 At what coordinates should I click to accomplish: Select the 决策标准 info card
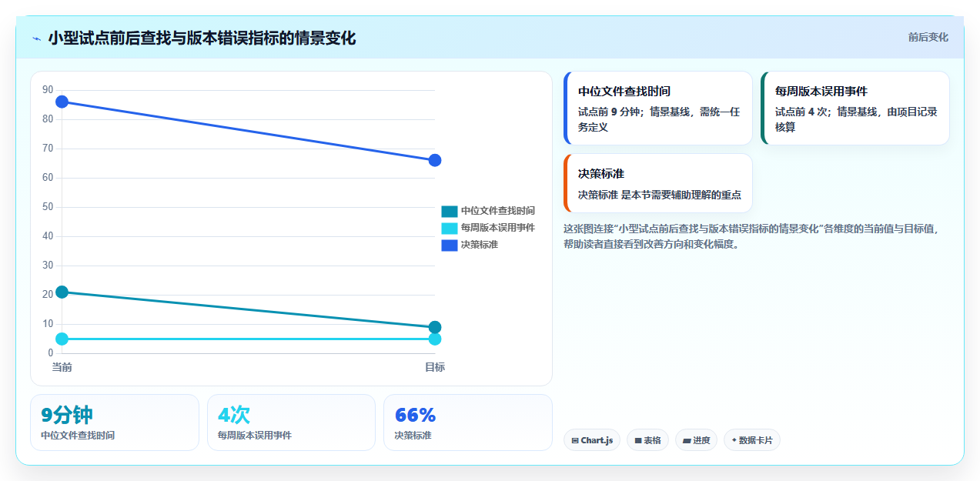point(658,183)
